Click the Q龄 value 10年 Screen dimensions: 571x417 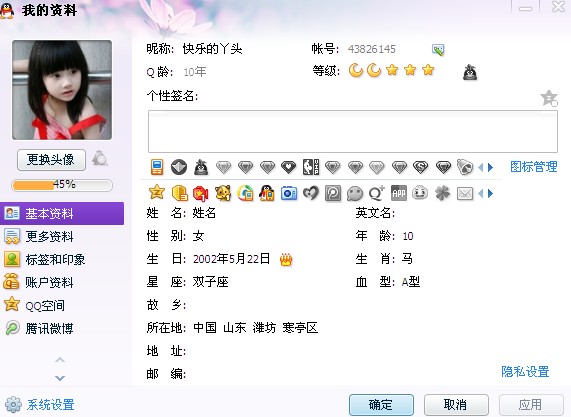[195, 72]
